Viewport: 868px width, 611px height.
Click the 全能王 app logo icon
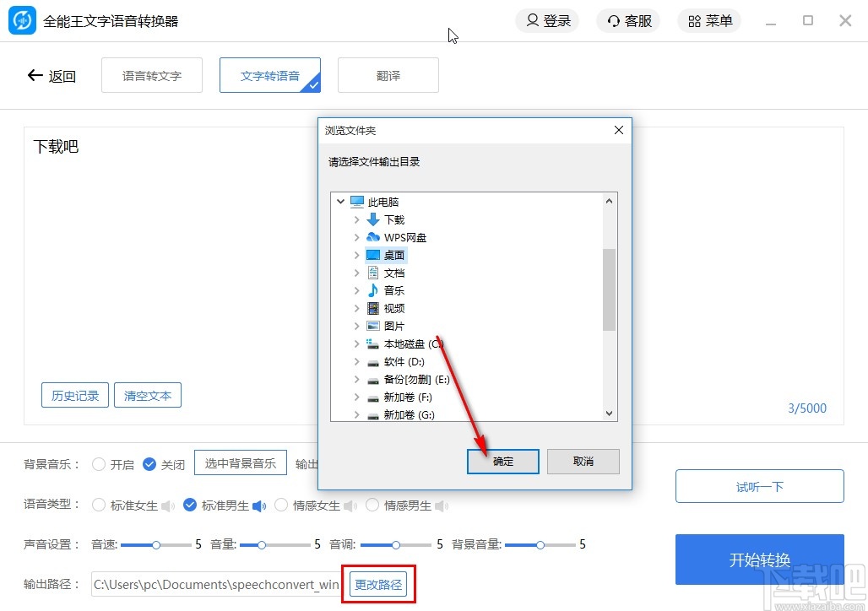pos(23,19)
